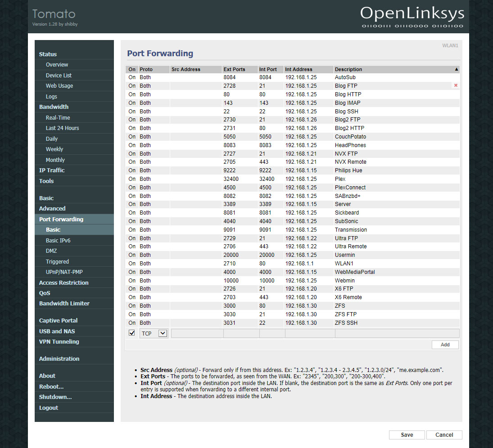
Task: Open the TCP protocol dropdown
Action: pos(153,333)
